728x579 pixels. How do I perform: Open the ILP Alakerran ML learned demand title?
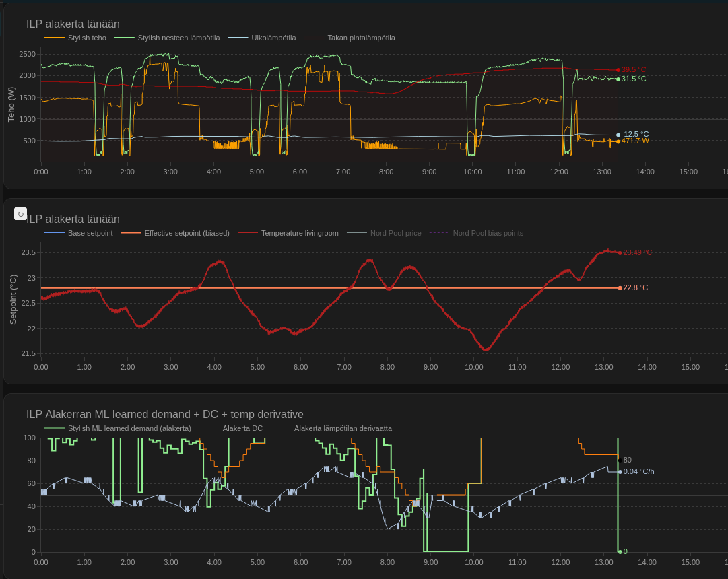pyautogui.click(x=164, y=414)
